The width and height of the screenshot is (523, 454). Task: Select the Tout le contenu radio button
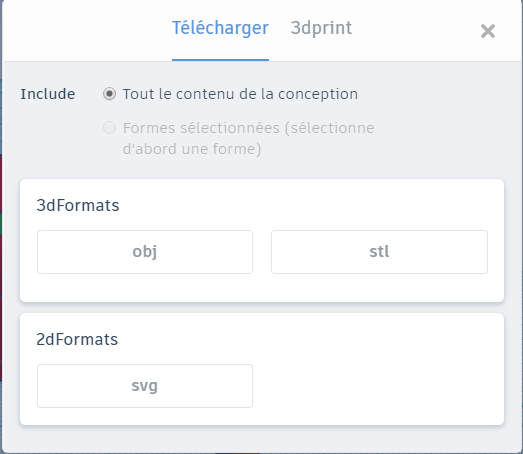(x=109, y=94)
